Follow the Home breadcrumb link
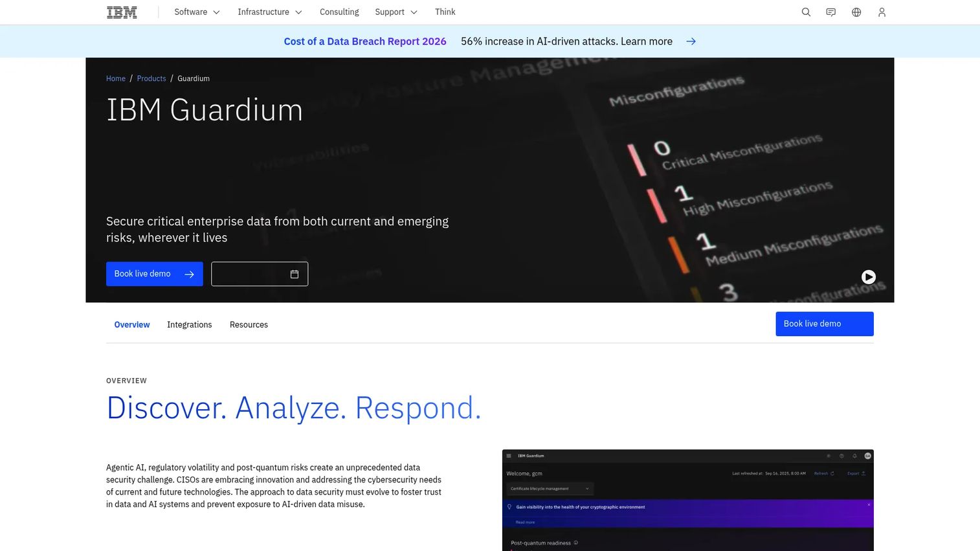Viewport: 980px width, 551px height. [116, 78]
